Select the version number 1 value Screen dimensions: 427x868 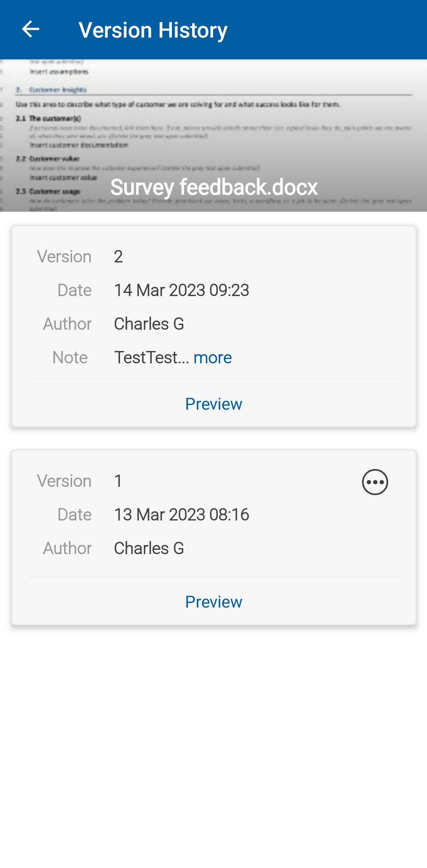pyautogui.click(x=118, y=481)
